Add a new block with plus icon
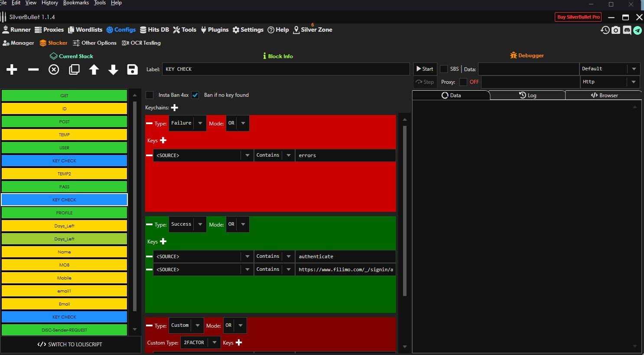 pyautogui.click(x=12, y=69)
